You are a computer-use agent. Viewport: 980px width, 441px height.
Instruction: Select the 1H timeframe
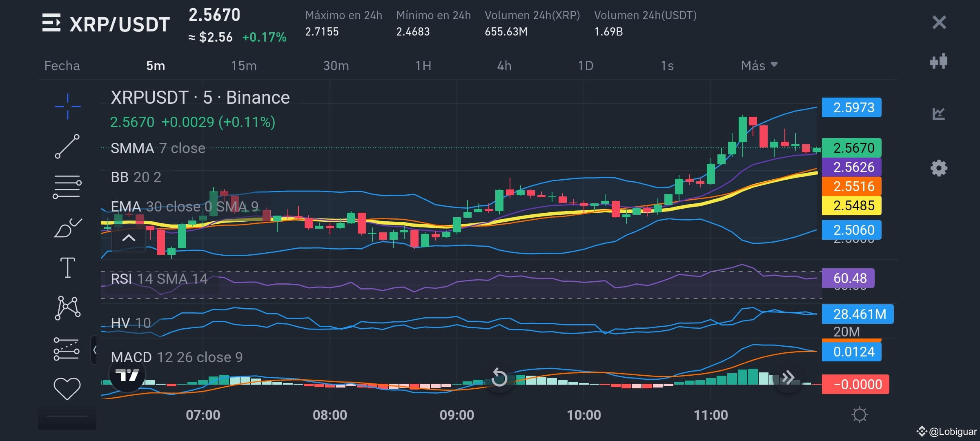point(423,66)
